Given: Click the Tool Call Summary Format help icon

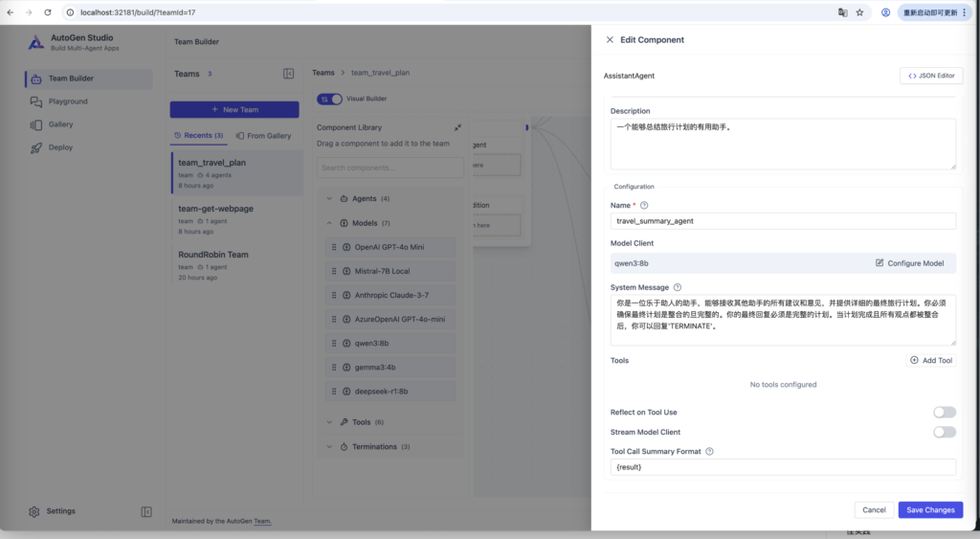Looking at the screenshot, I should tap(709, 452).
